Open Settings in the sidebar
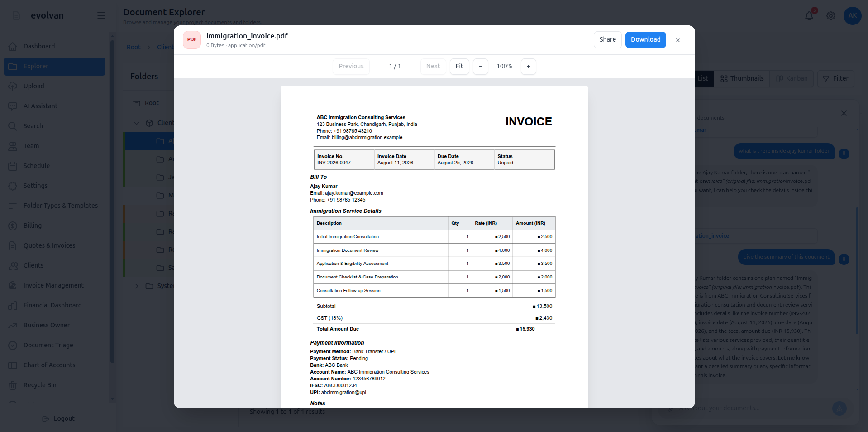This screenshot has height=432, width=868. click(x=54, y=186)
